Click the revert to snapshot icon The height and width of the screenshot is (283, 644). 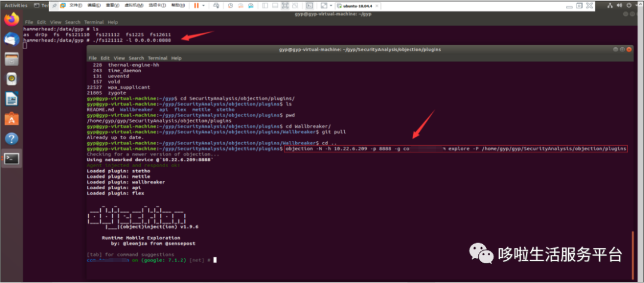click(240, 6)
